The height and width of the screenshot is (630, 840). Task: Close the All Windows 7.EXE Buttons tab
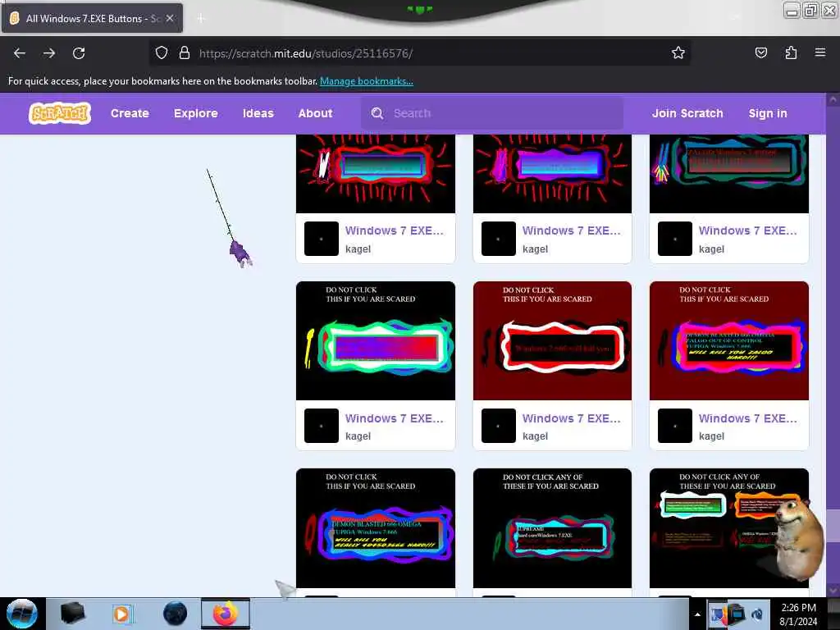[170, 18]
